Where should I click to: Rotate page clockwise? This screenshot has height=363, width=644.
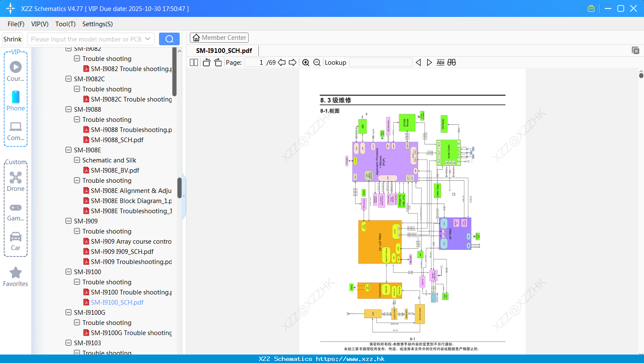pos(218,63)
